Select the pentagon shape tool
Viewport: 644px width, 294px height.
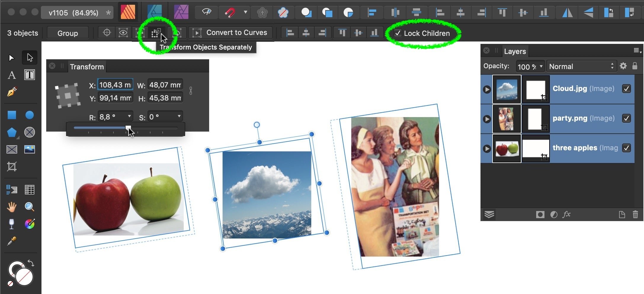(12, 132)
